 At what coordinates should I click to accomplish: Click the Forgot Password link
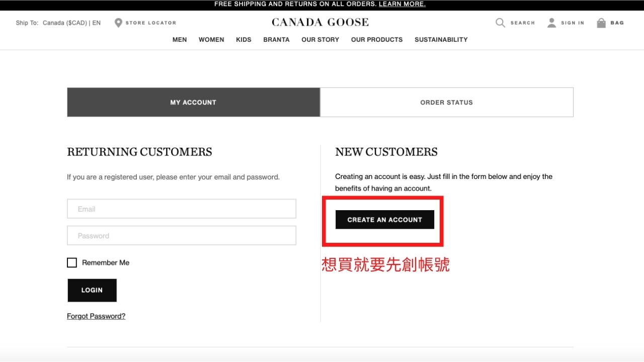[96, 316]
